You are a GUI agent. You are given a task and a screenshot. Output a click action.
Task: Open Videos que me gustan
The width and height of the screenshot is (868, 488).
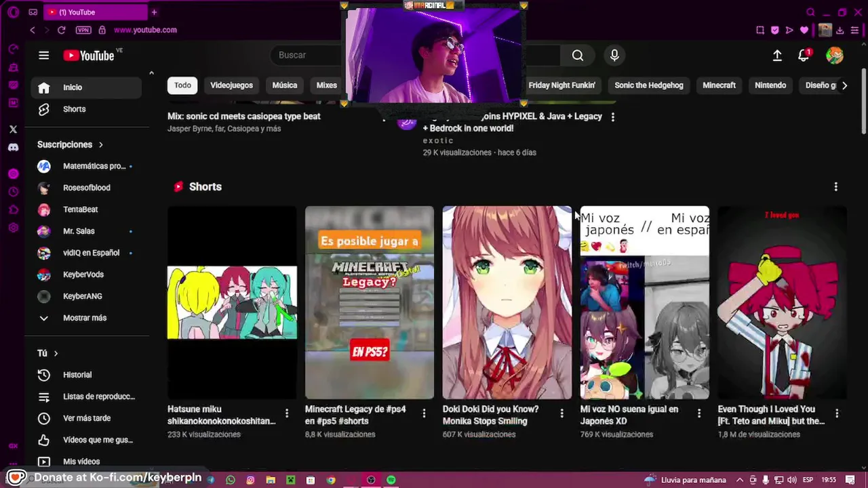[x=86, y=440]
